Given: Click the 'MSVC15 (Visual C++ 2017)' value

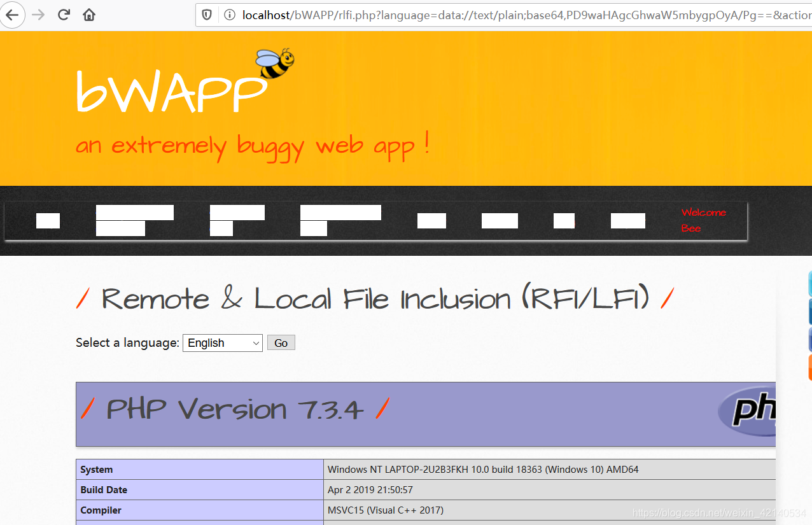Looking at the screenshot, I should [x=386, y=510].
